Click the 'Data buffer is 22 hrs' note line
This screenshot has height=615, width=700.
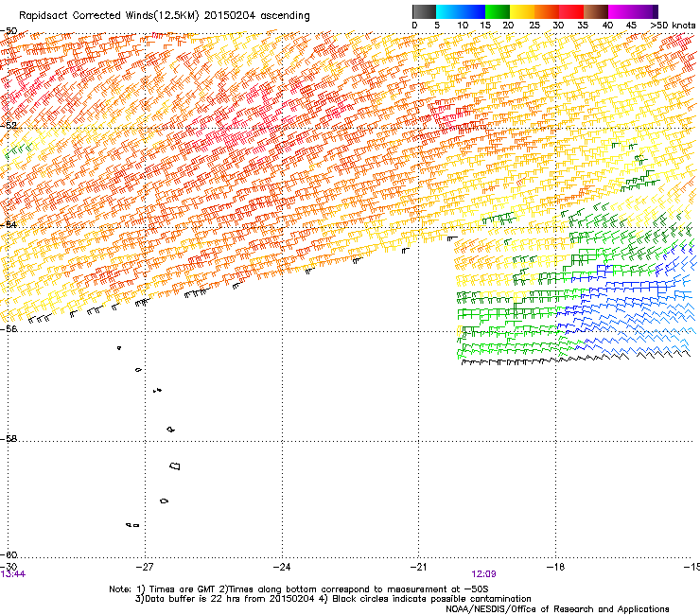point(333,599)
